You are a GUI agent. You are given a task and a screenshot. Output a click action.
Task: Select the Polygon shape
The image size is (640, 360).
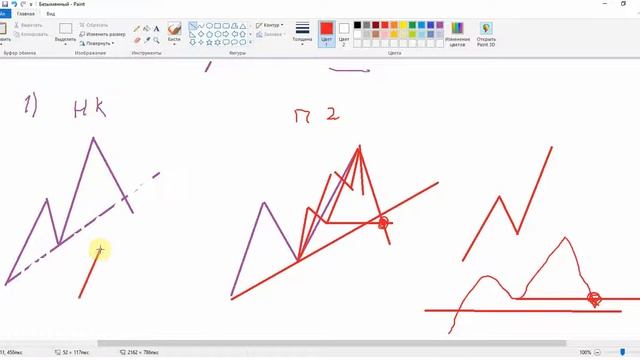tap(234, 26)
